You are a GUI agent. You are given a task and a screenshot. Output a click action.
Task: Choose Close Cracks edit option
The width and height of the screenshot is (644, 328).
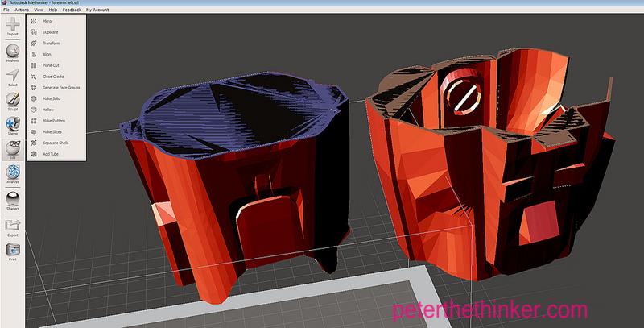(x=56, y=77)
